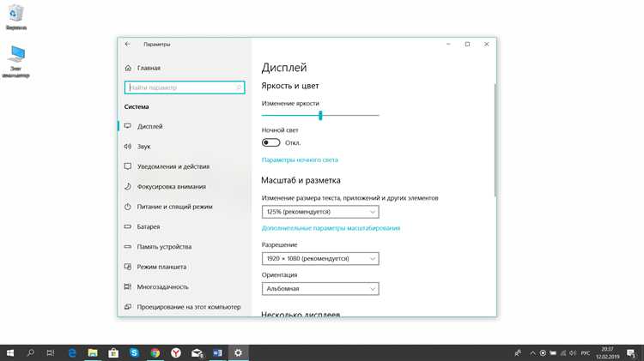
Task: Launch Google Chrome from the taskbar
Action: pyautogui.click(x=155, y=352)
